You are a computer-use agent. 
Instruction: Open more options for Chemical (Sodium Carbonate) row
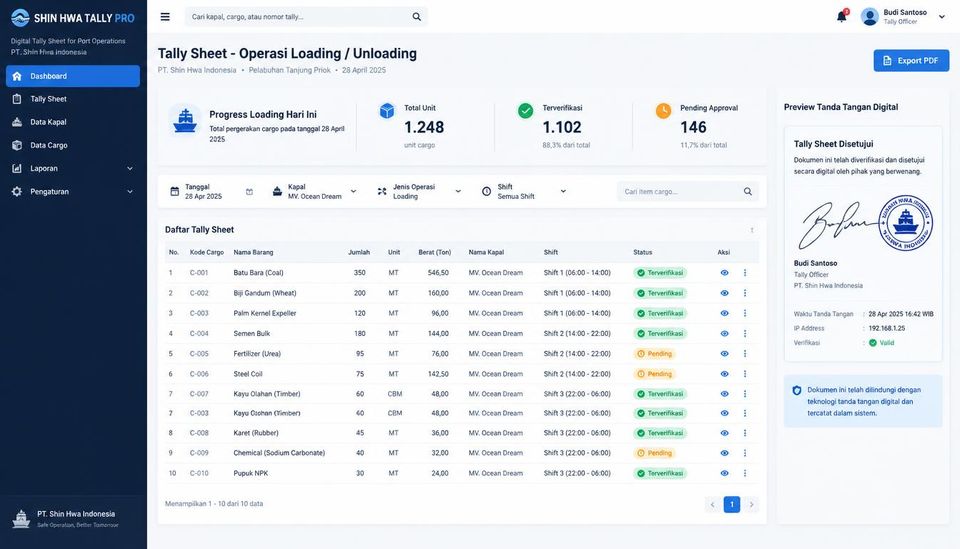745,453
